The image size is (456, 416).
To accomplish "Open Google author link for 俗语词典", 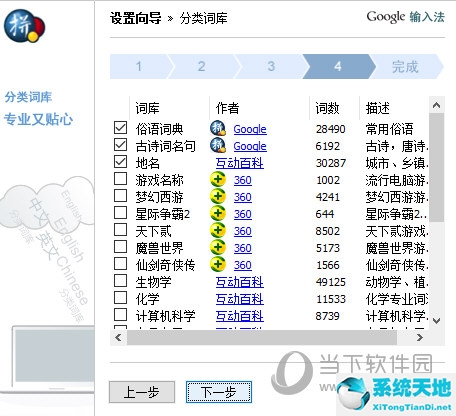I will click(x=250, y=129).
